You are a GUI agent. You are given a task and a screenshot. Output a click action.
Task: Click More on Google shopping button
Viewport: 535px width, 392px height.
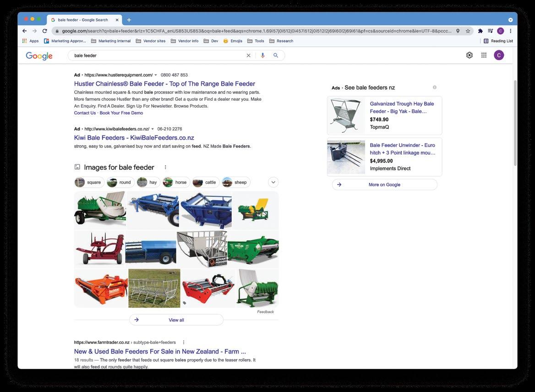(385, 185)
